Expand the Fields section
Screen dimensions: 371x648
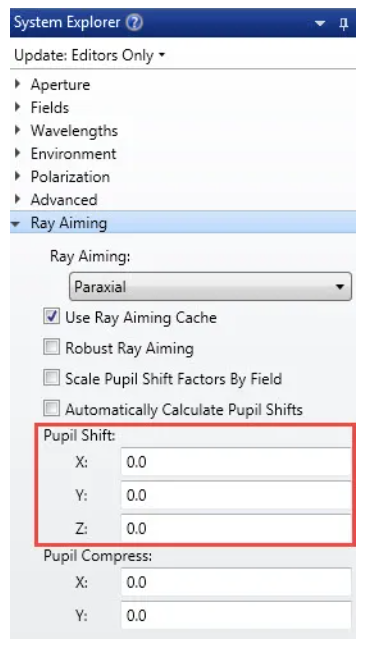(x=17, y=107)
